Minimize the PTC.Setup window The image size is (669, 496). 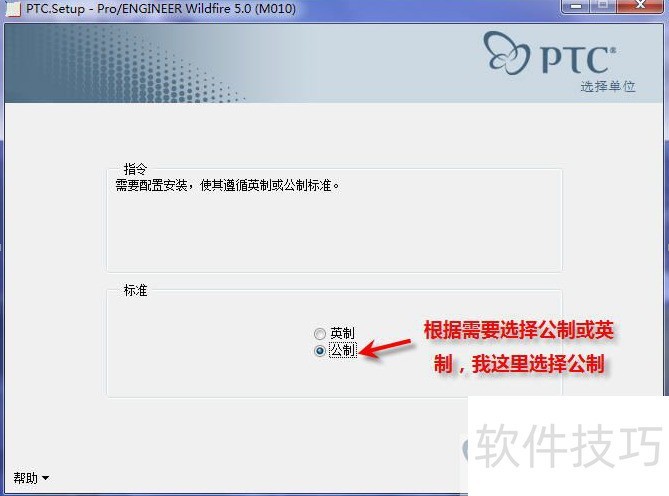576,6
